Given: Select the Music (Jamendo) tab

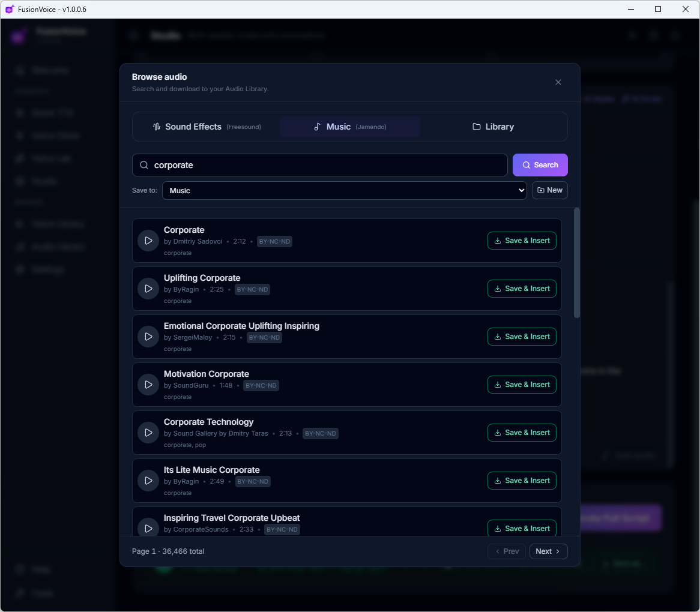Looking at the screenshot, I should 350,127.
